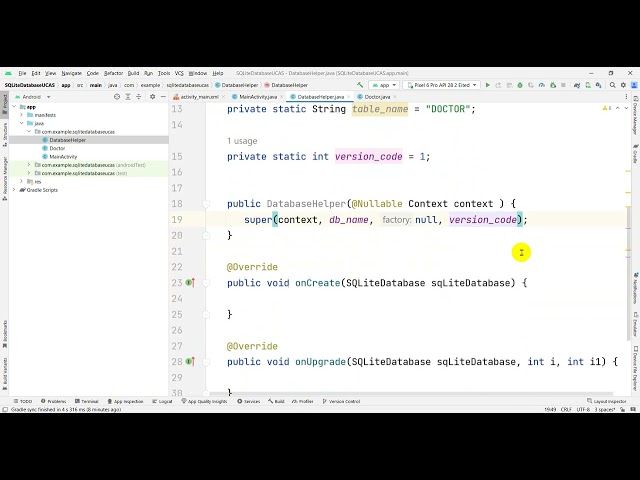Click Attach Debugger to Android Process
This screenshot has height=480, width=640.
553,85
